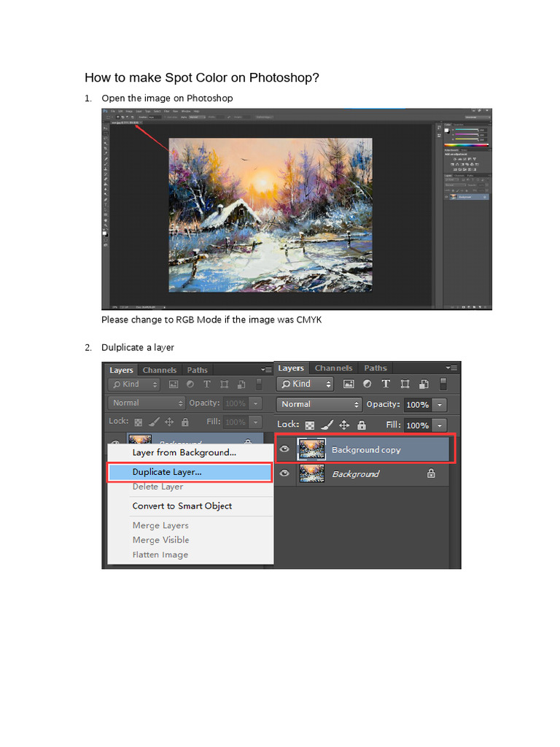
Task: Select Layers tab in Background copy panel
Action: coord(291,368)
